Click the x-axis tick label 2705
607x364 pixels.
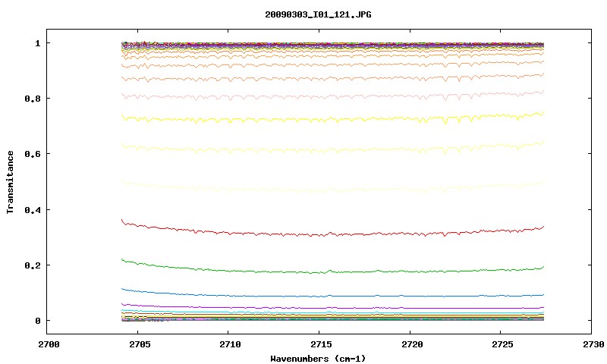coord(139,344)
